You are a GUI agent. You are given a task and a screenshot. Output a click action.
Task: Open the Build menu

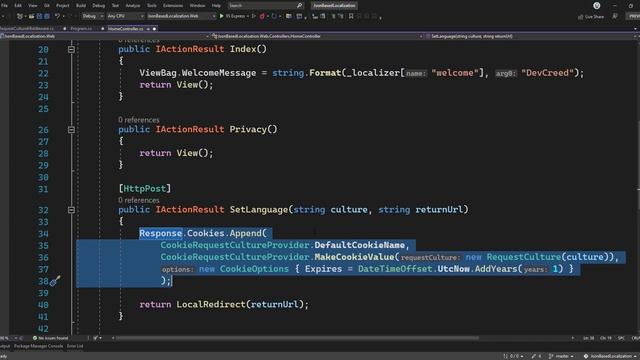tap(81, 6)
